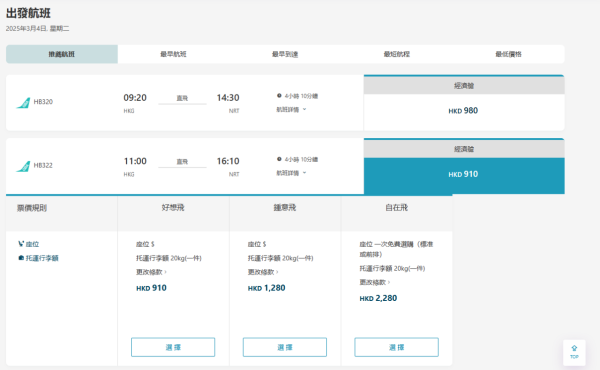The image size is (600, 370).
Task: Click the 經濟艙 header for HB320
Action: point(464,86)
